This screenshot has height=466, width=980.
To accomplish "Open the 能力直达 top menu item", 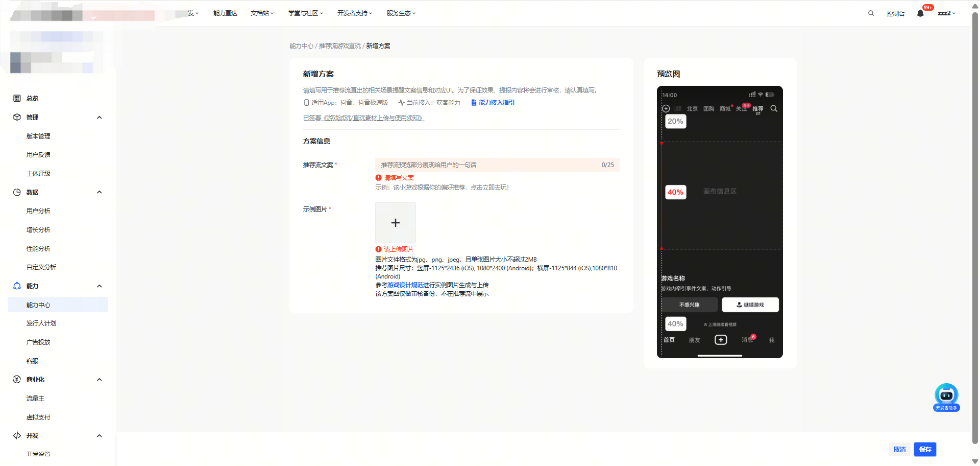I will tap(225, 13).
